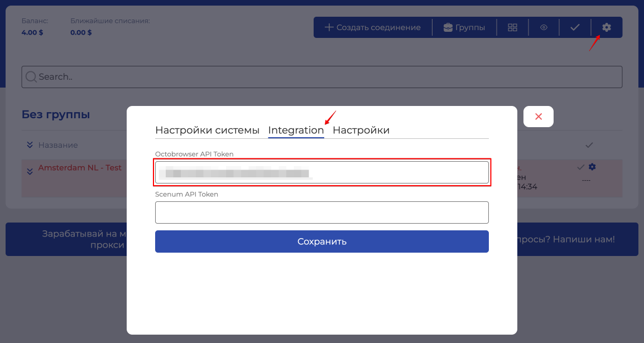This screenshot has width=644, height=343.
Task: Switch to Настройки системы tab
Action: point(208,130)
